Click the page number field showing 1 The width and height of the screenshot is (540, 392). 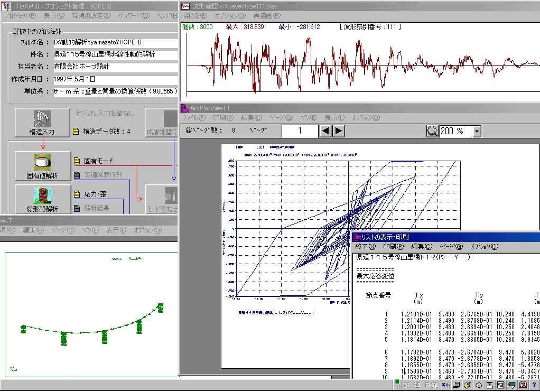pyautogui.click(x=300, y=131)
